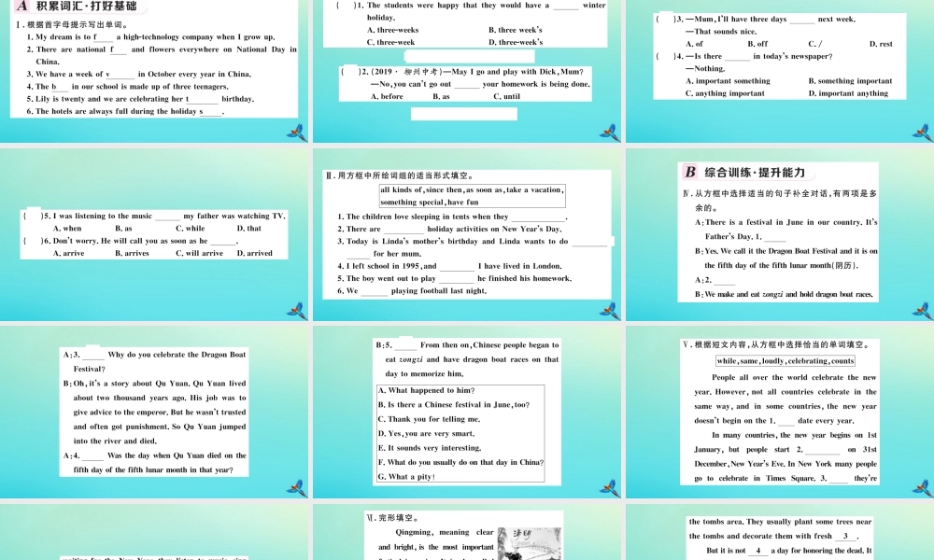The image size is (934, 560).
Task: Select answer option 'C. anything important'
Action: coord(725,93)
